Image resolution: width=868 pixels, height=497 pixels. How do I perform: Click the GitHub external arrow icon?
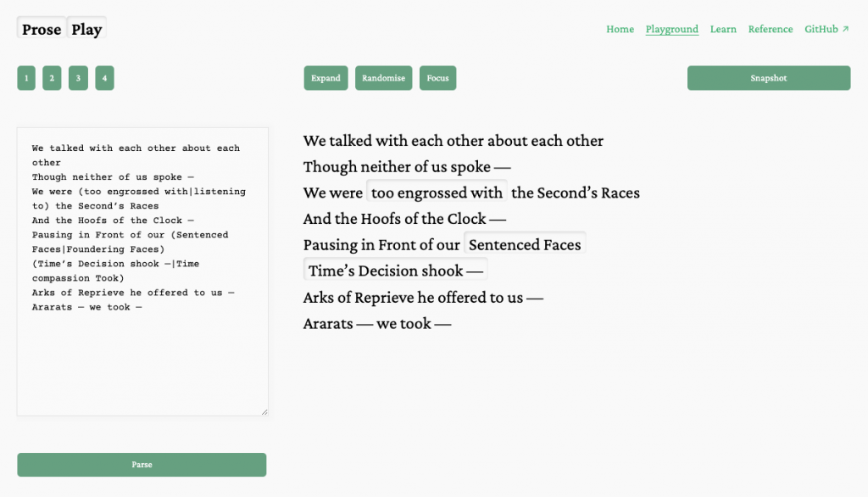(x=845, y=29)
